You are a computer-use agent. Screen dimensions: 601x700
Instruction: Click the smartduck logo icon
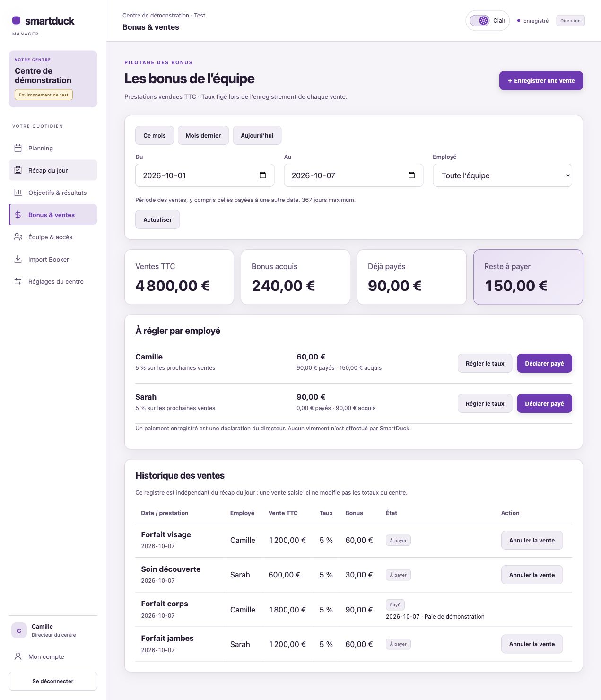16,20
